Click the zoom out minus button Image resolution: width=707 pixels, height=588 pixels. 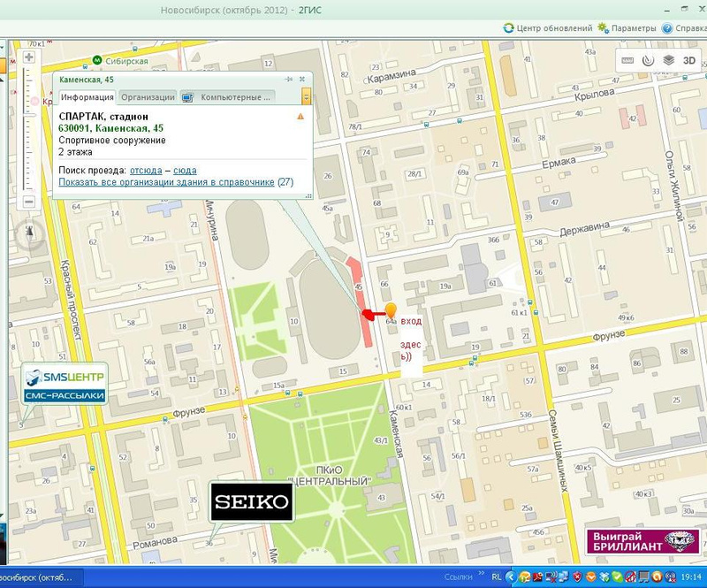pos(29,202)
